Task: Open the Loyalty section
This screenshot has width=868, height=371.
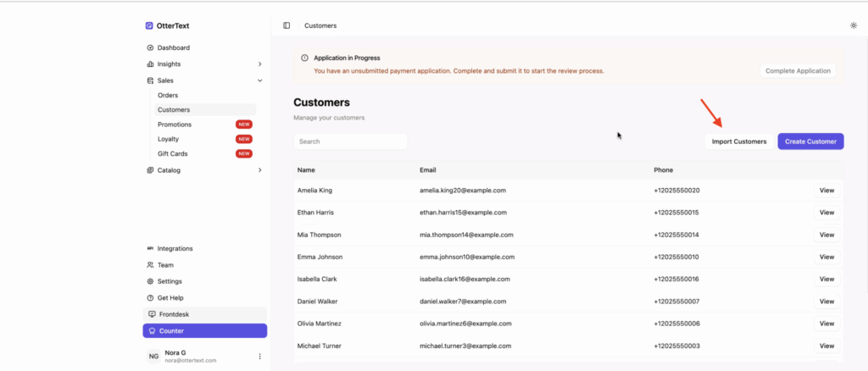Action: point(169,139)
